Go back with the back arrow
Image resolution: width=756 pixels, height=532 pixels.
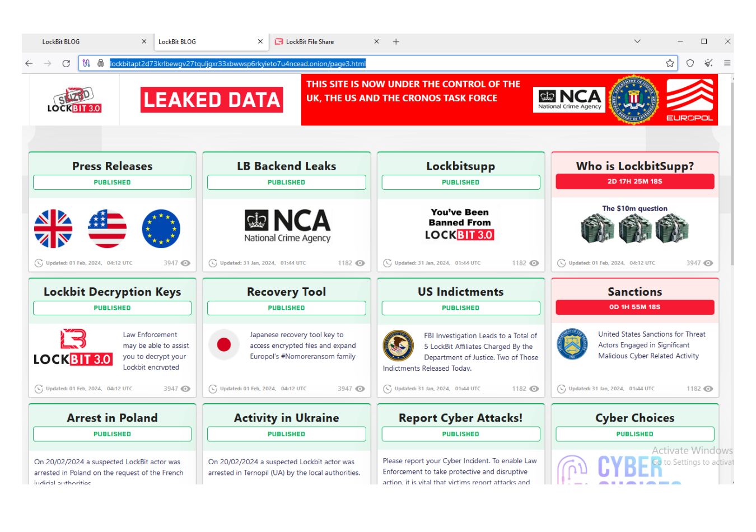(x=29, y=63)
